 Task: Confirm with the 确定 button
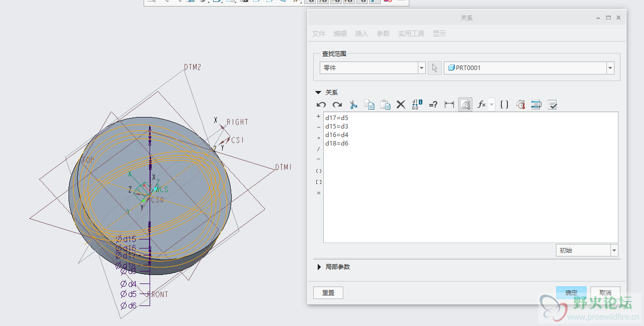(x=571, y=292)
